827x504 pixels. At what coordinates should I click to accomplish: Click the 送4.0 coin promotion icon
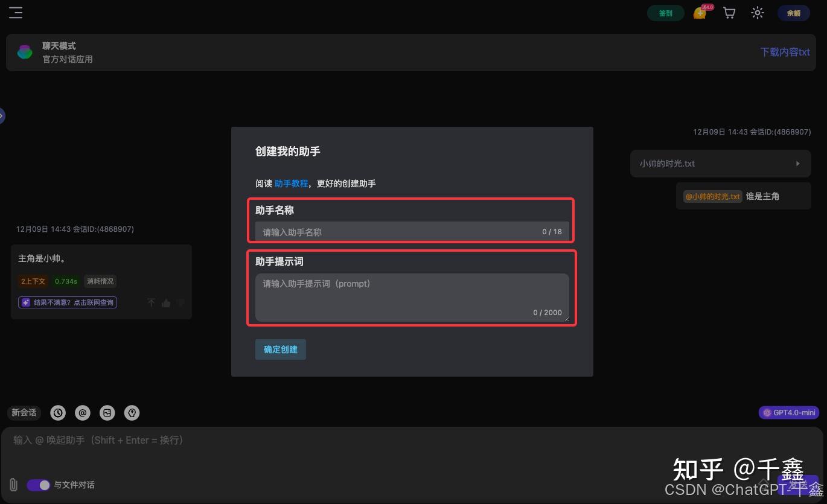pos(700,13)
